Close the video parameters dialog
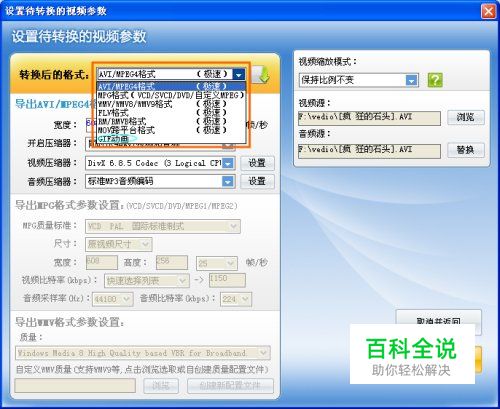This screenshot has height=409, width=500. point(488,11)
